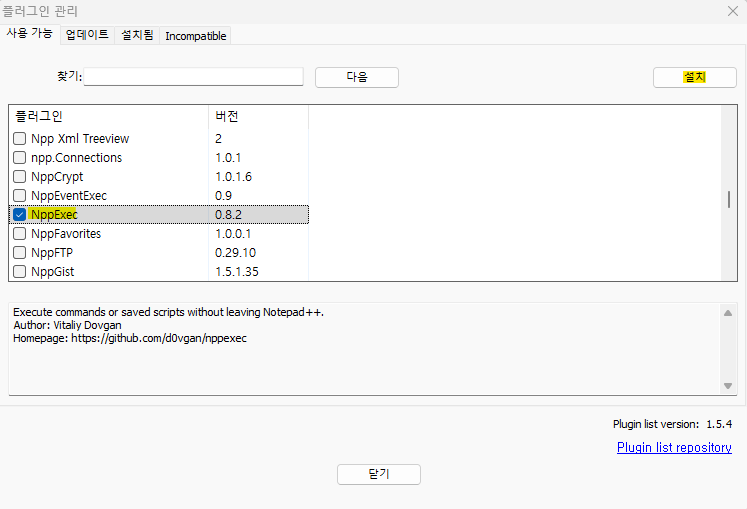Image resolution: width=747 pixels, height=509 pixels.
Task: Click the Homepage github URL text
Action: coord(159,338)
